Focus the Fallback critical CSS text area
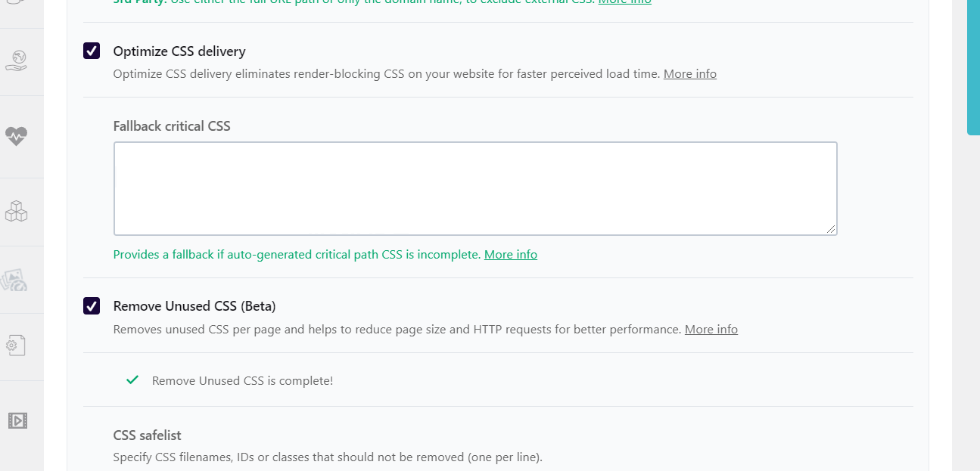 [475, 188]
